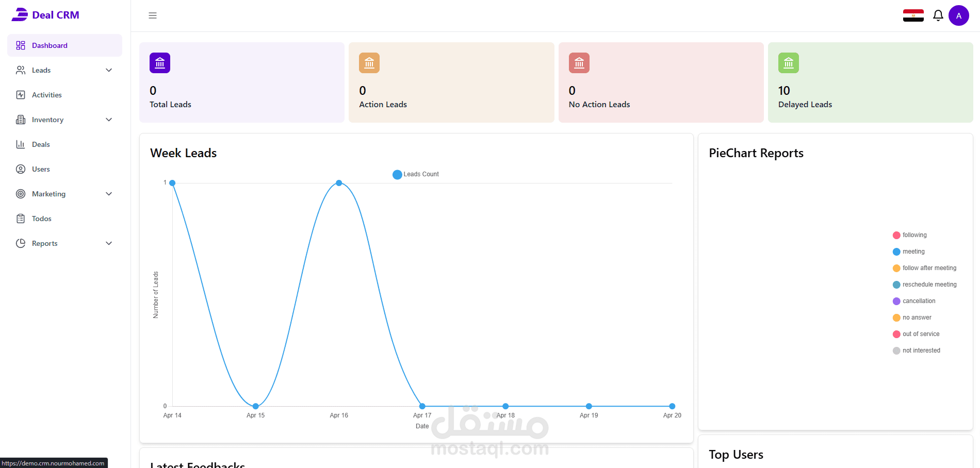Viewport: 980px width, 468px height.
Task: Click the Apr 16 data point
Action: [x=339, y=183]
